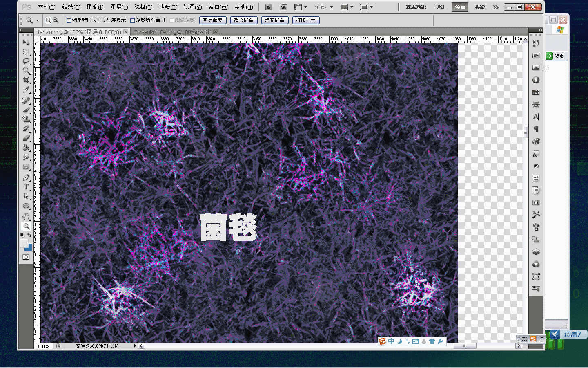Expand more workspaces double-chevron

pos(496,7)
